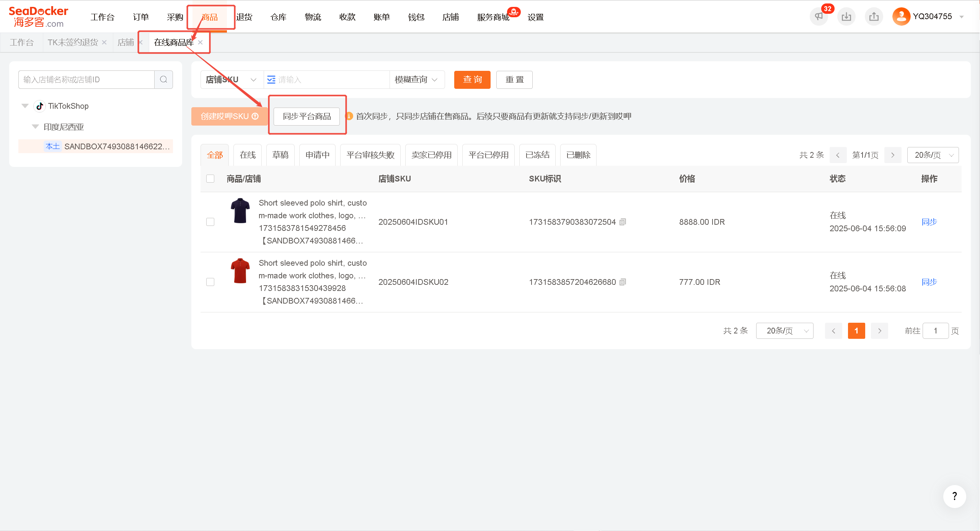Copy SKU ID 1731583857204626680
This screenshot has height=531, width=980.
[623, 282]
